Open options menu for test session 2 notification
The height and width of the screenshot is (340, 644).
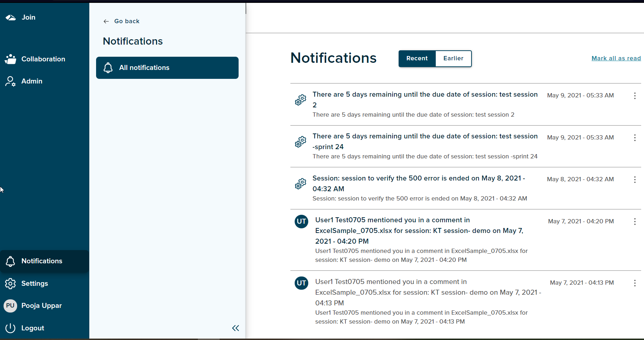click(635, 96)
